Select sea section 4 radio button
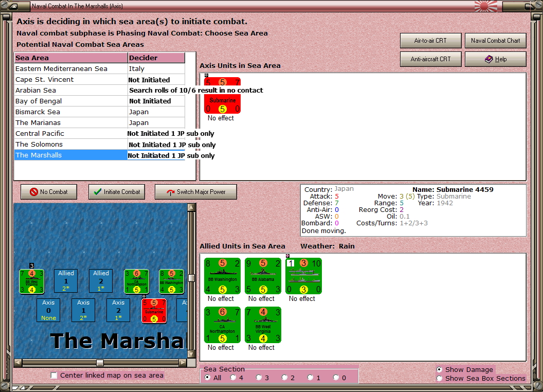543x392 pixels. 233,378
